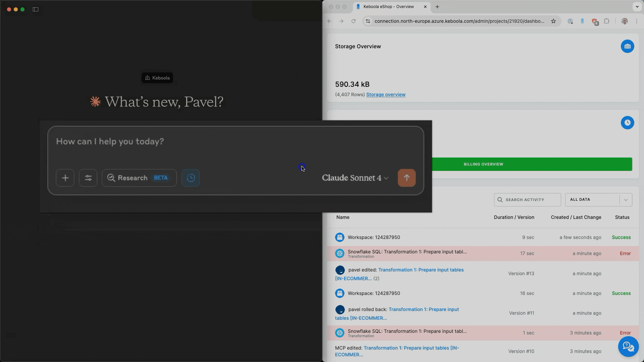Open the Claude Sonnet 4 model selector
The image size is (644, 362).
[355, 178]
